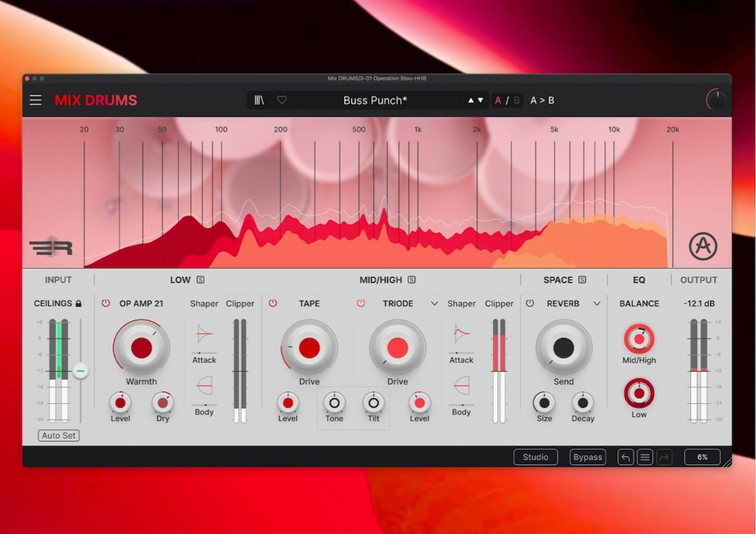The image size is (756, 534).
Task: Click the LOW Shaper Body curve icon
Action: pyautogui.click(x=204, y=386)
